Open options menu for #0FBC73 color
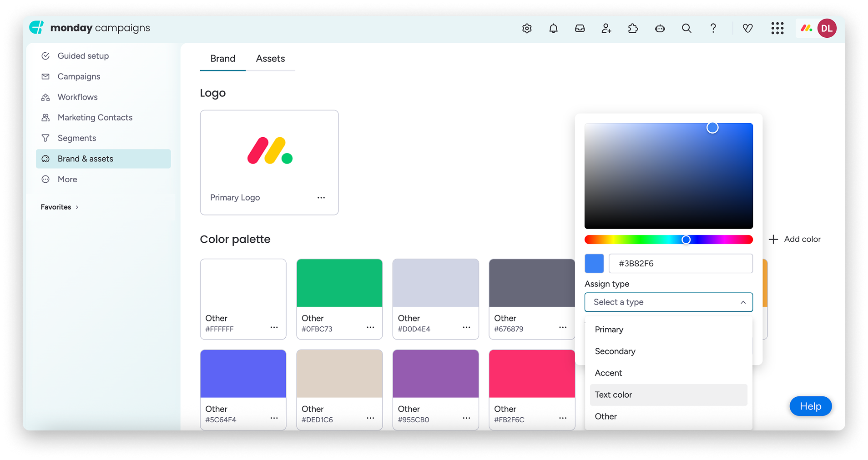The height and width of the screenshot is (460, 868). [370, 327]
